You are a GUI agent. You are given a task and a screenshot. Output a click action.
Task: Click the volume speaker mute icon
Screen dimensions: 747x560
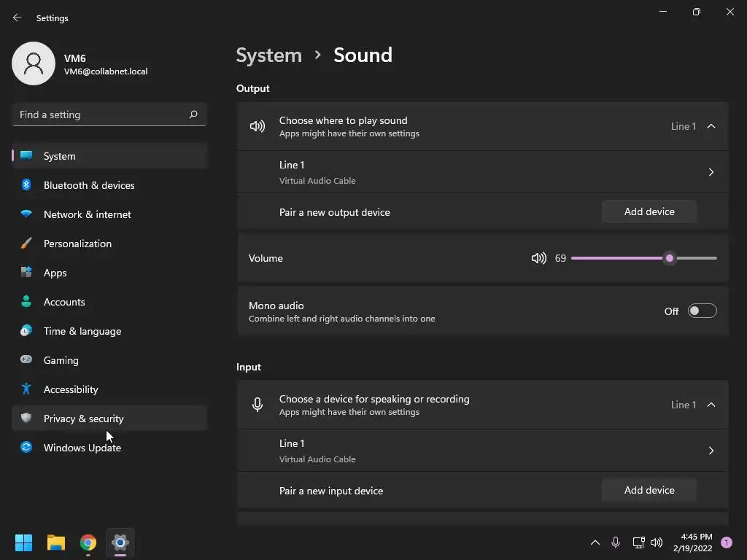point(538,258)
